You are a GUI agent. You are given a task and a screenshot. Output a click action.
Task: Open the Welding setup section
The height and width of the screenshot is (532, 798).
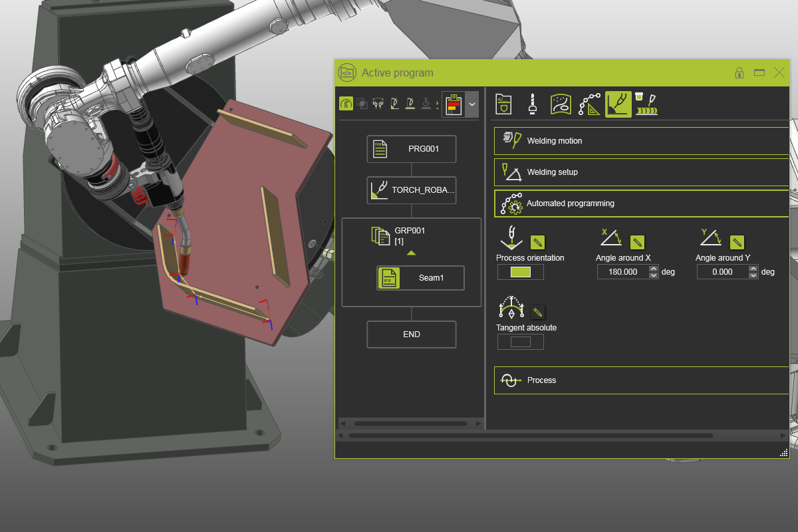click(640, 172)
